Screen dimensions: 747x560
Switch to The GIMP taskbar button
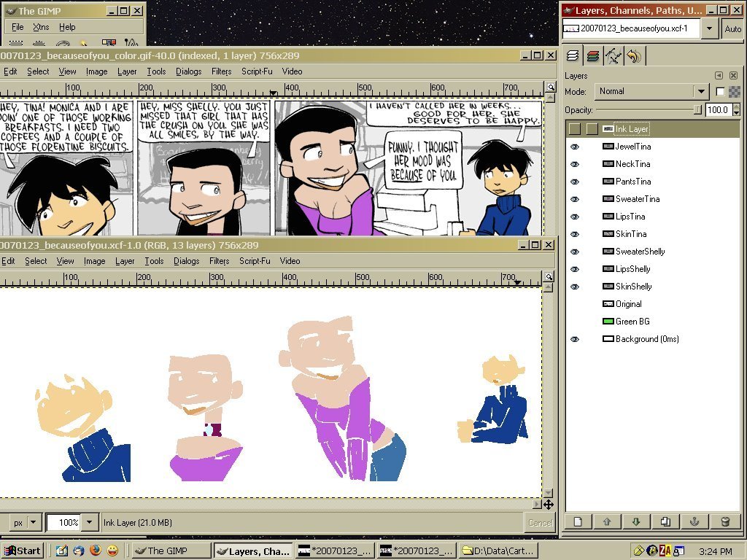pos(171,551)
